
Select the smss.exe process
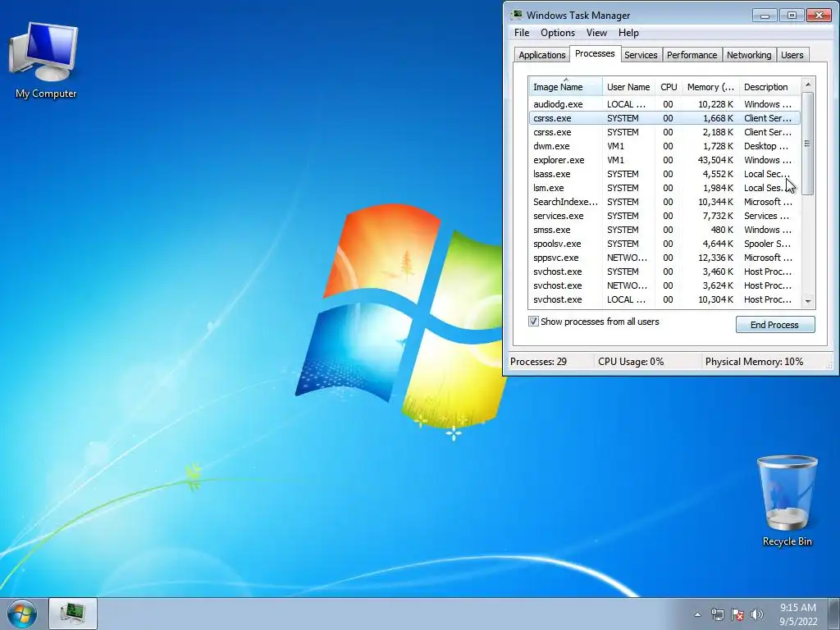pos(664,230)
